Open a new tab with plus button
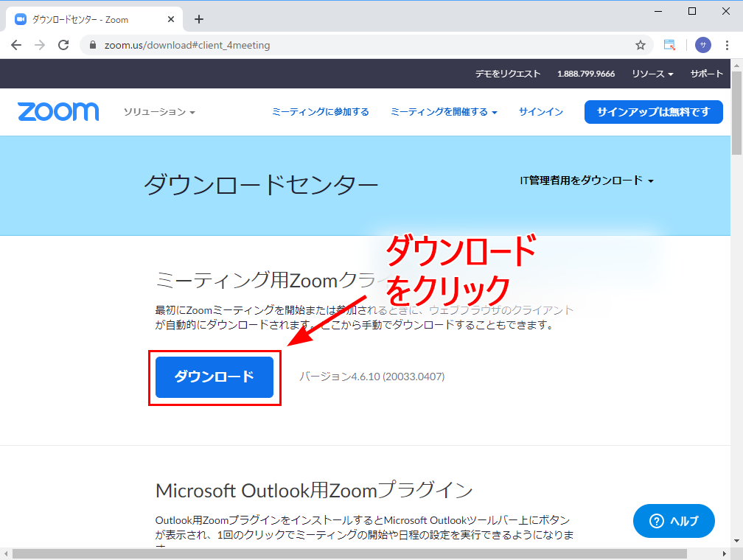Viewport: 743px width, 560px height. [x=198, y=20]
